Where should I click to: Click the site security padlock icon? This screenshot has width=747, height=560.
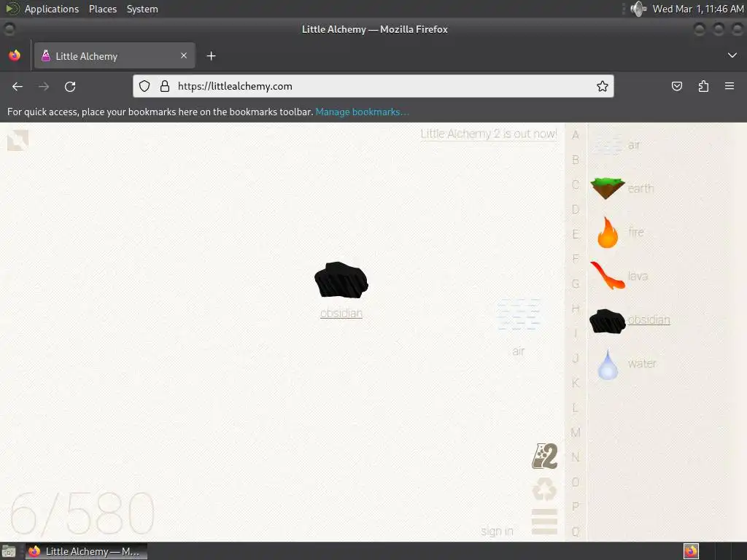[x=165, y=86]
